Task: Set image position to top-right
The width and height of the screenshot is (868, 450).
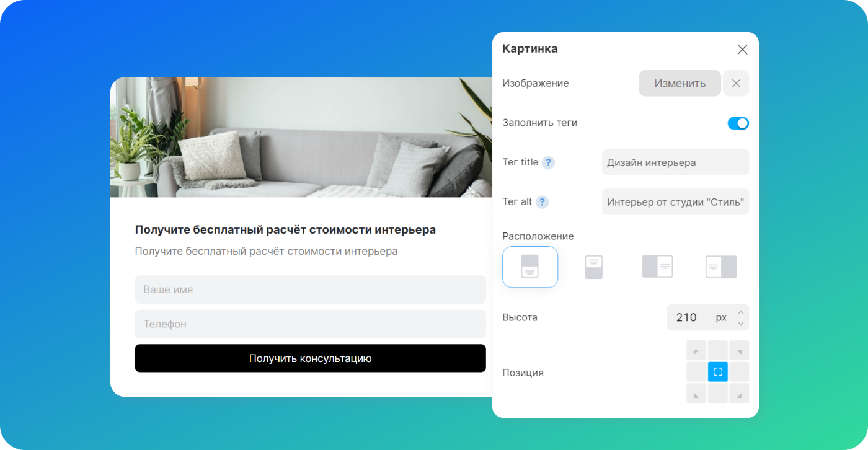Action: pos(739,350)
